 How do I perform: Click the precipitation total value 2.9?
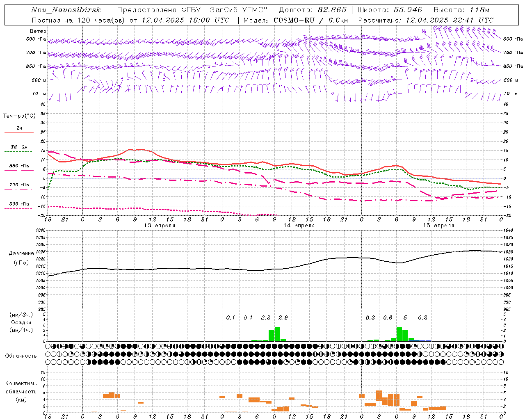(x=283, y=318)
